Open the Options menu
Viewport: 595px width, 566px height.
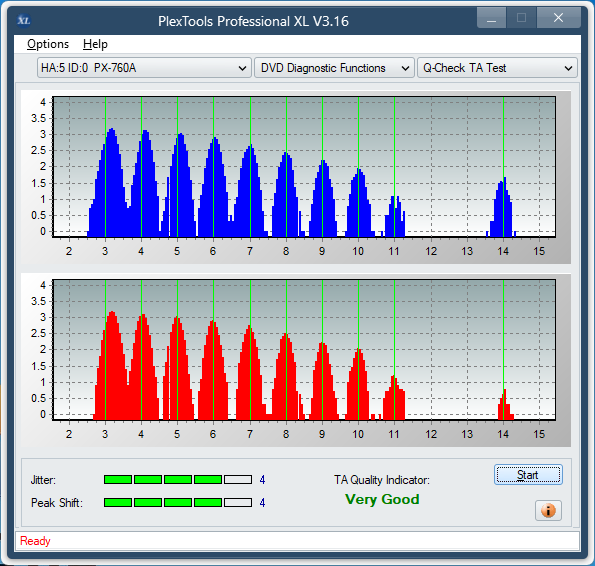pyautogui.click(x=48, y=44)
